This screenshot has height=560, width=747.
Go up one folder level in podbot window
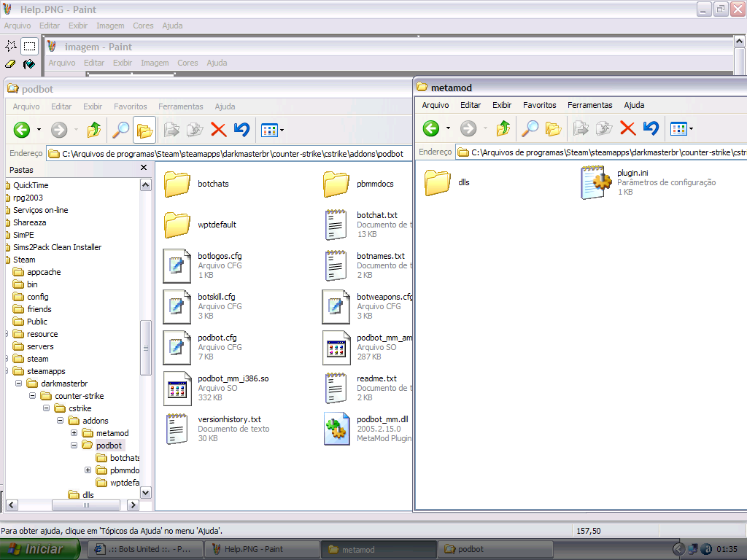pyautogui.click(x=94, y=130)
